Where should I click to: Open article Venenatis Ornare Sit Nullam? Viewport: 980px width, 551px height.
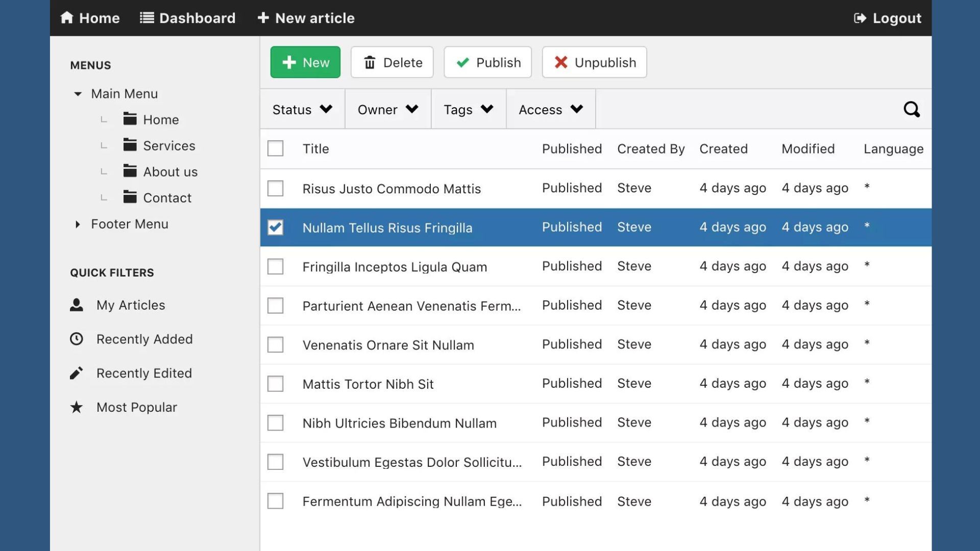[x=388, y=345]
